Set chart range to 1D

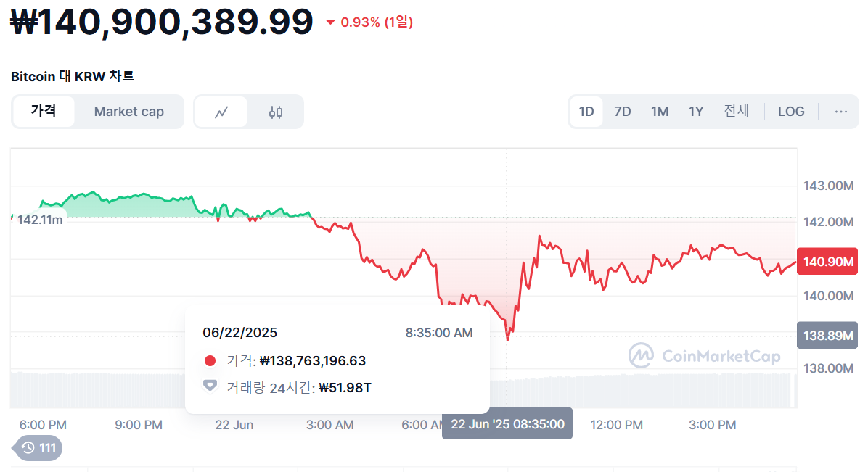coord(586,112)
